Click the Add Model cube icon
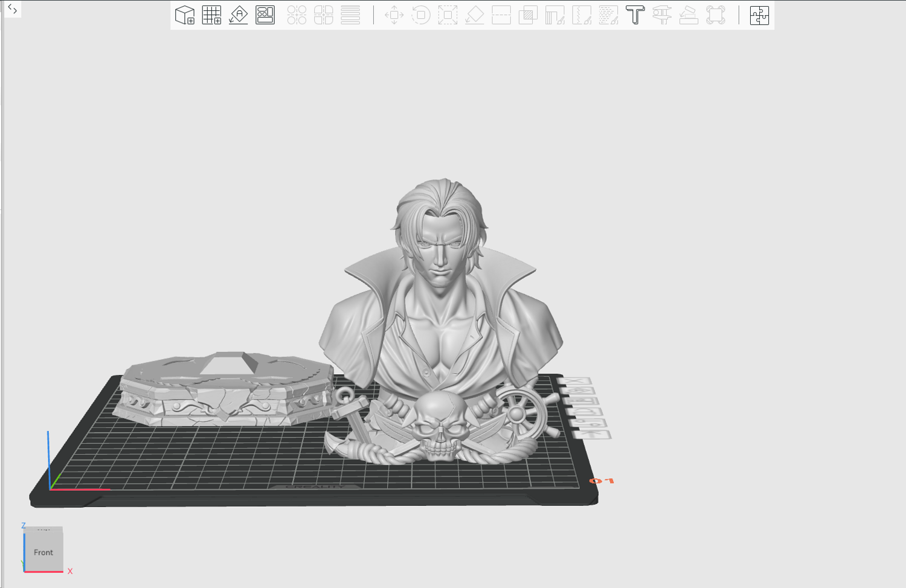906x588 pixels. point(185,15)
